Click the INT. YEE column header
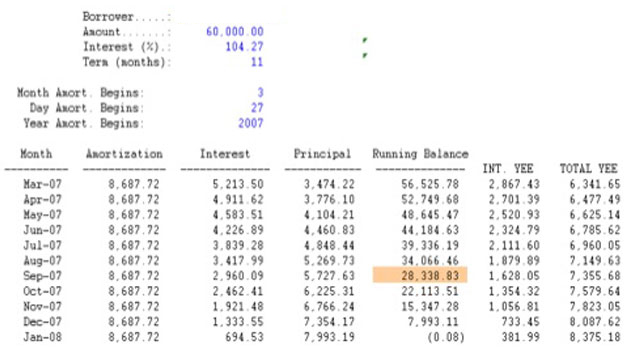Viewport: 640px width, 360px height. (x=508, y=169)
